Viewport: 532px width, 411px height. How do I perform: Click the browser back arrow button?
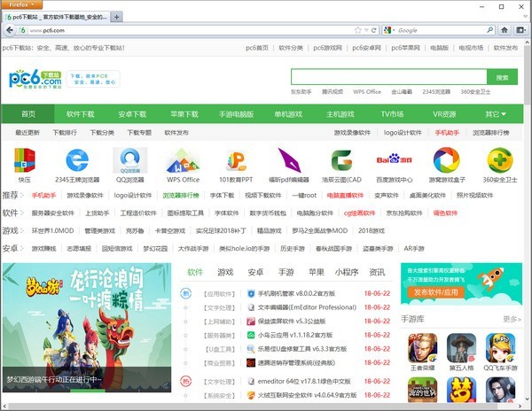click(10, 30)
